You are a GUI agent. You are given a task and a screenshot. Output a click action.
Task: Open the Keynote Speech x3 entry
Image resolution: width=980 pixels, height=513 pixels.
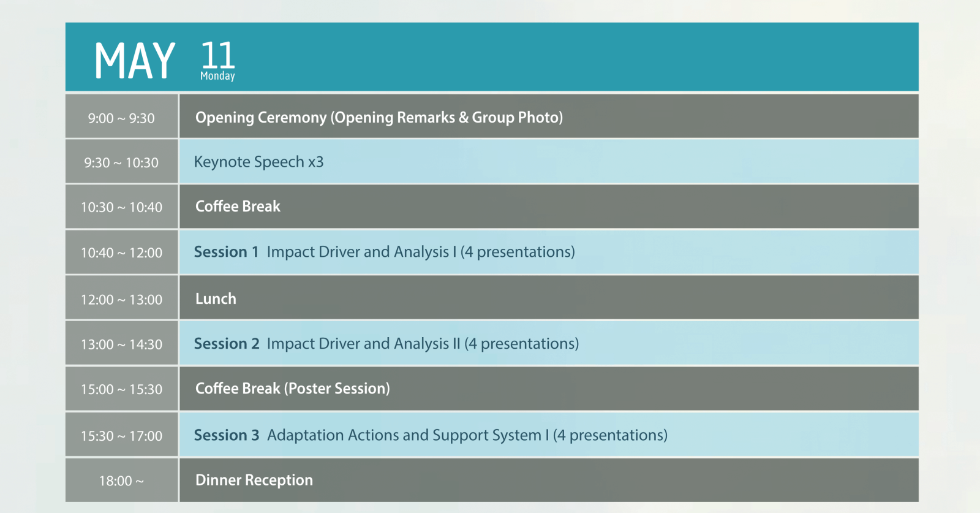[x=258, y=162]
